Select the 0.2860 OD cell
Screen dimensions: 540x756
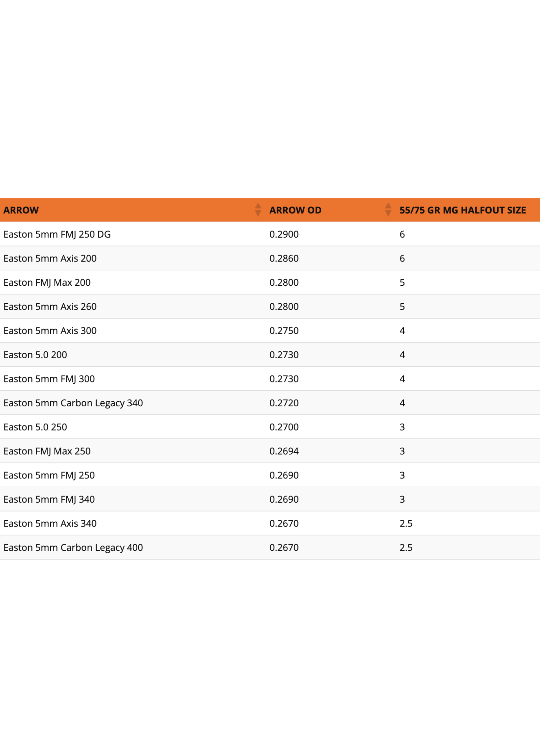tap(284, 258)
